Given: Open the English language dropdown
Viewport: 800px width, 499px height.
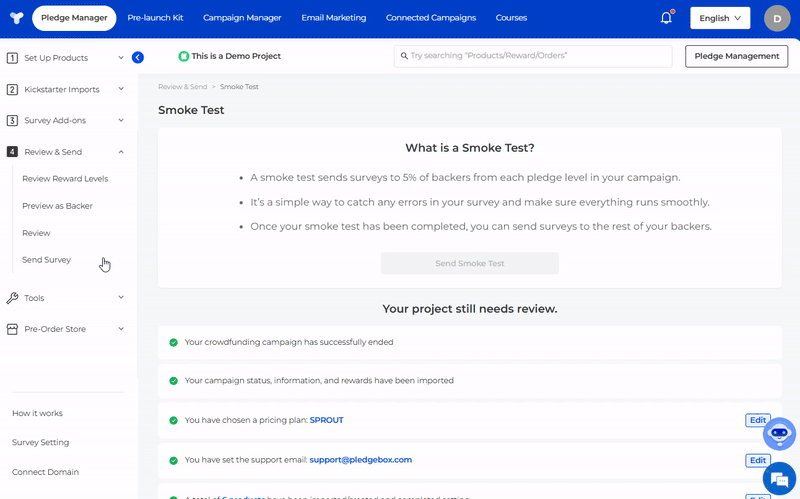Looking at the screenshot, I should pyautogui.click(x=720, y=18).
